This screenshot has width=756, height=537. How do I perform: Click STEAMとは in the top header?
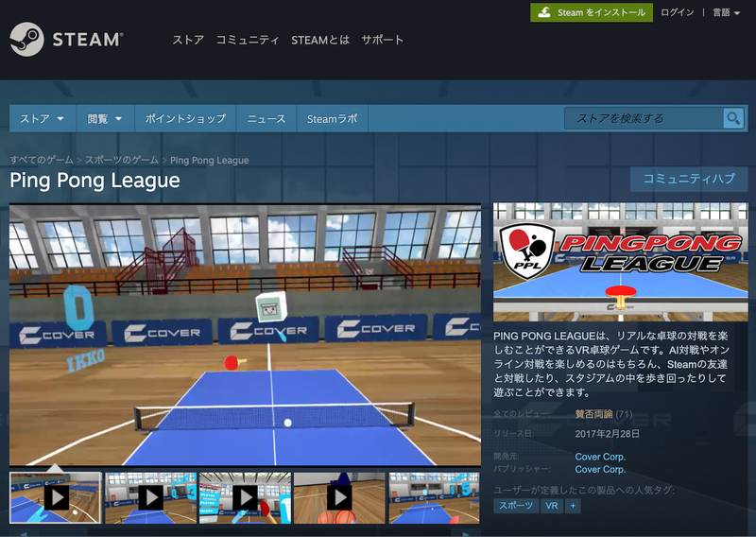320,40
